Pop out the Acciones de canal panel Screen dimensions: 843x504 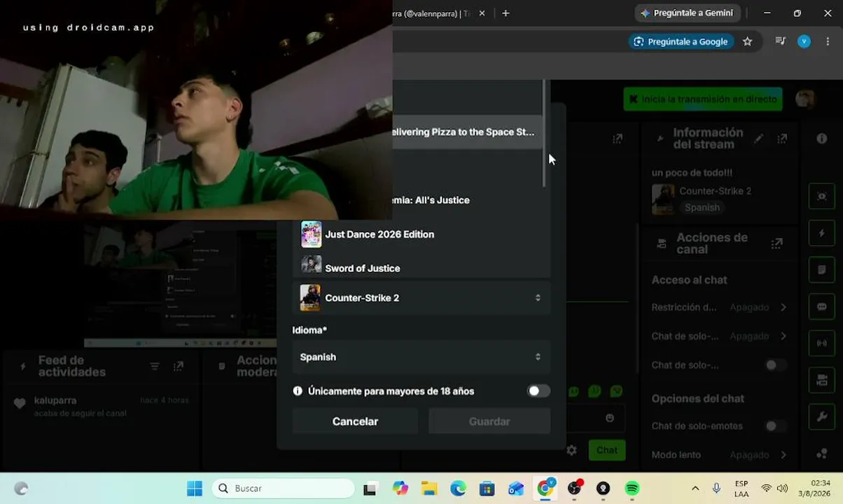pyautogui.click(x=776, y=244)
